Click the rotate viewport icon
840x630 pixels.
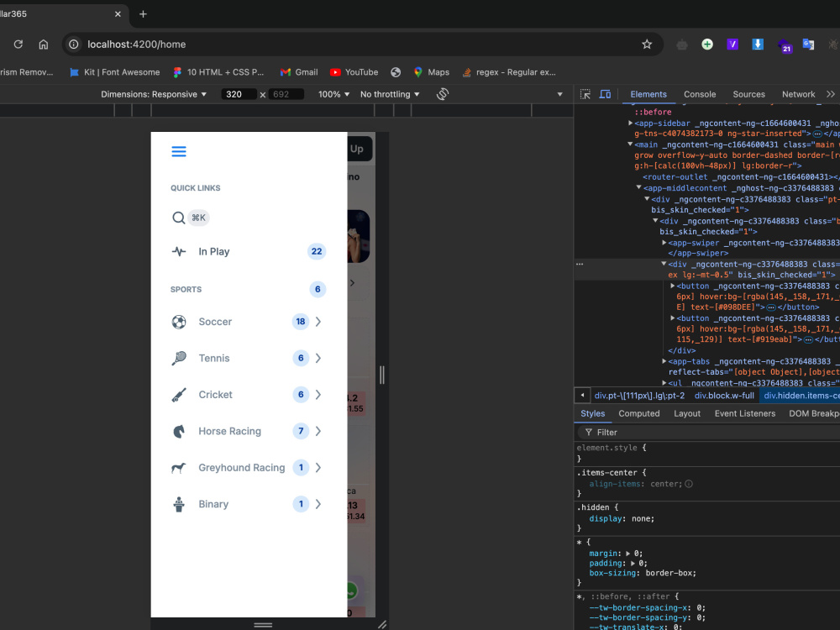point(443,94)
